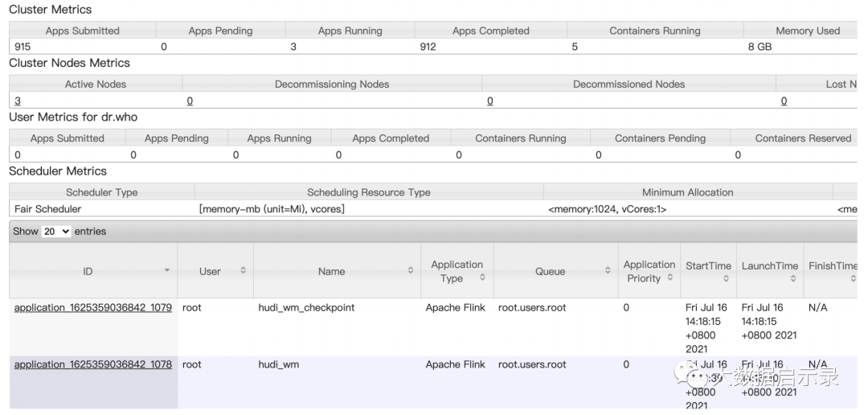This screenshot has width=868, height=415.
Task: Open application_1625359036842_1078 link
Action: 92,364
